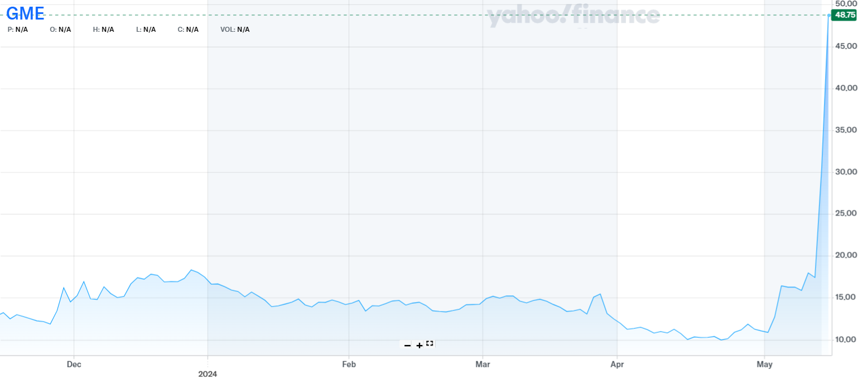
Task: Click the Feb axis label
Action: click(349, 364)
